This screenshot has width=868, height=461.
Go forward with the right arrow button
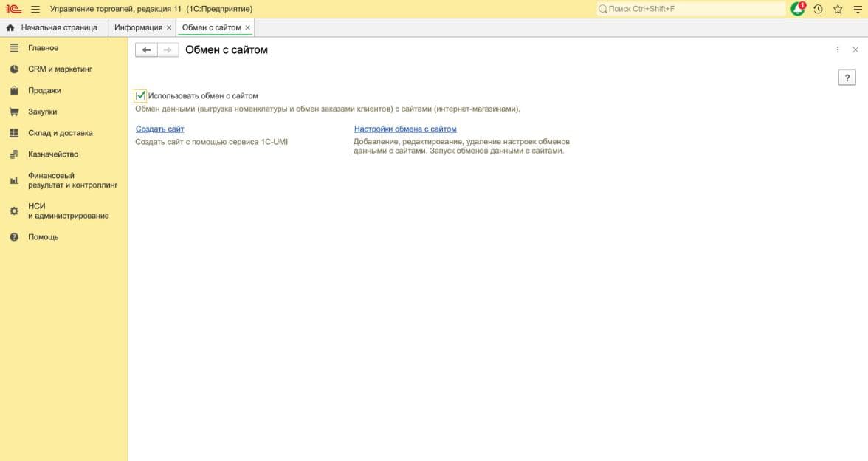pos(168,50)
